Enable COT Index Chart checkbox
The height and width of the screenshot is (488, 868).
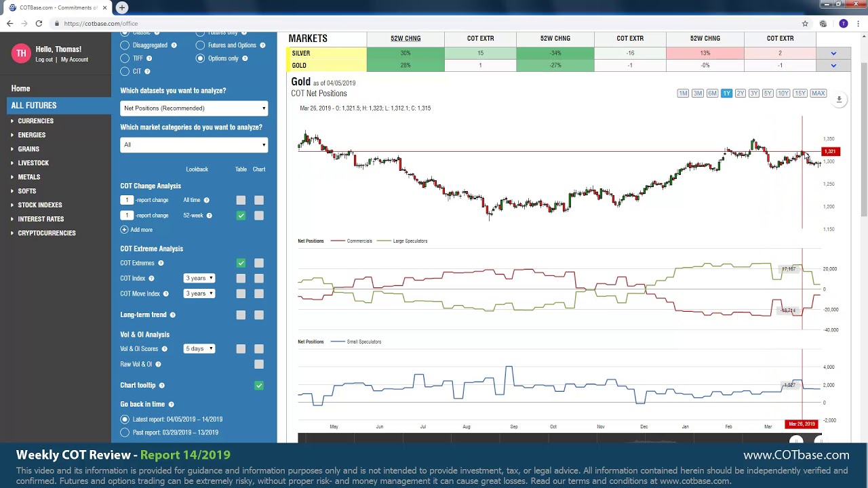tap(259, 278)
